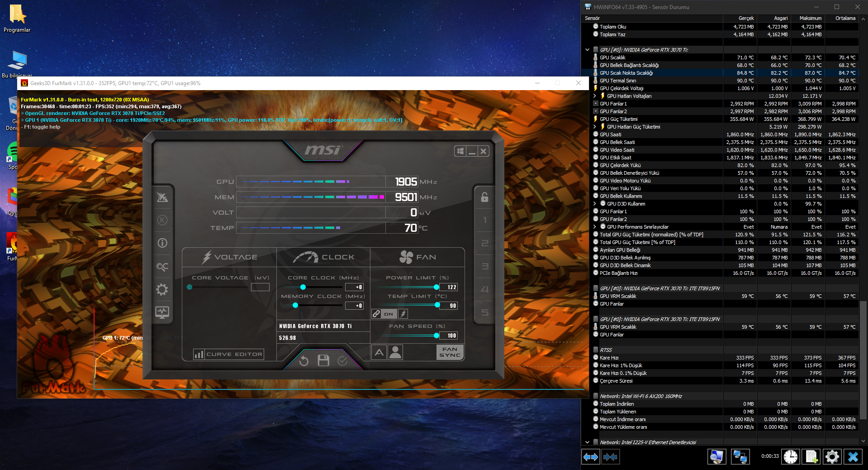This screenshot has width=868, height=470.
Task: Select GPU Güç Tüketimi sensor row
Action: click(720, 119)
